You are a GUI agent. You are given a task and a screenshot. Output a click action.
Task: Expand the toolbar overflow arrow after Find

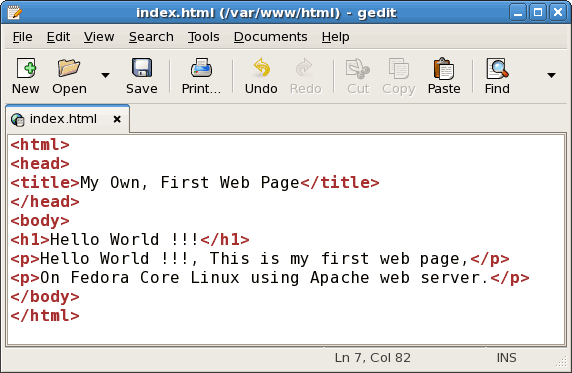[x=551, y=76]
